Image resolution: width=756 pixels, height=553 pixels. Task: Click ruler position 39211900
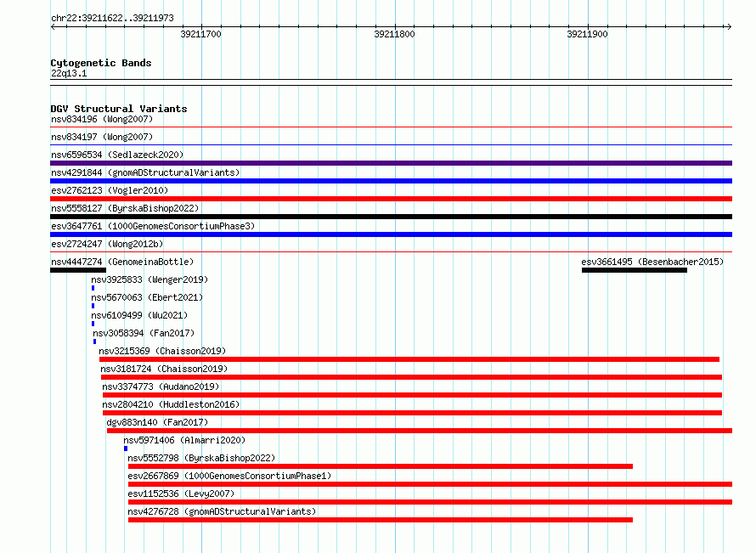tap(587, 34)
